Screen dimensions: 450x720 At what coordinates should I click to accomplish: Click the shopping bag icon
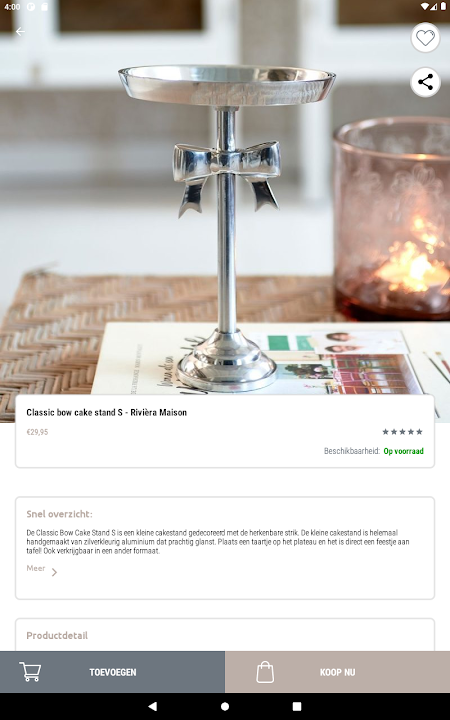pyautogui.click(x=265, y=672)
